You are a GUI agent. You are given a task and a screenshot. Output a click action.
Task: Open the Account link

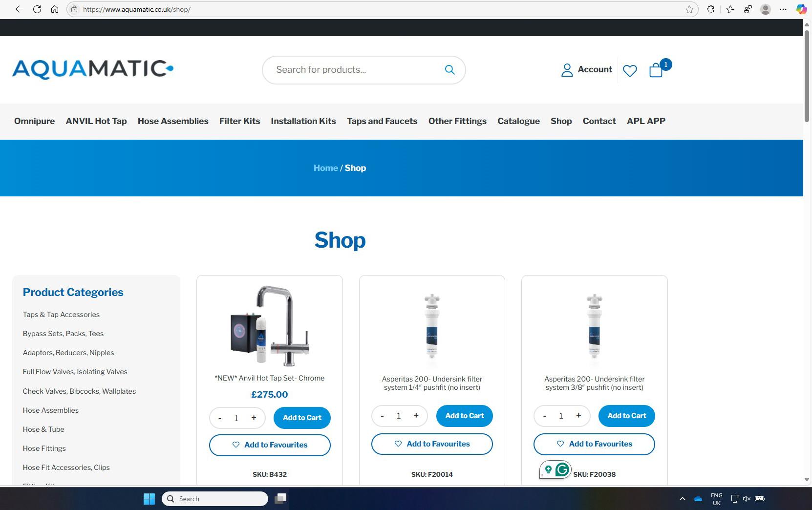point(587,70)
